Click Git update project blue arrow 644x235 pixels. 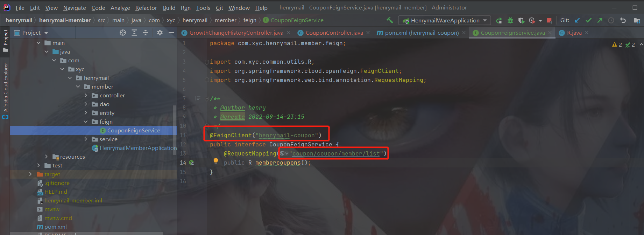click(x=577, y=20)
